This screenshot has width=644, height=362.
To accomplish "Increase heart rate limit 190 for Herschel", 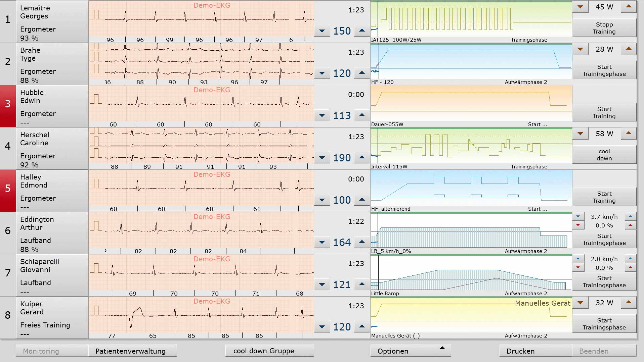I will [362, 158].
